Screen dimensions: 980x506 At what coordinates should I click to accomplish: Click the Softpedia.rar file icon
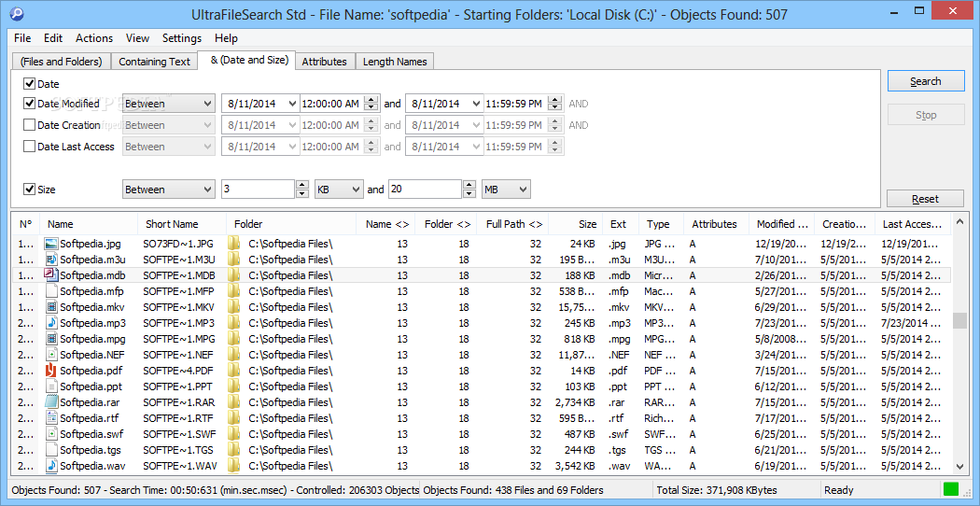tap(51, 402)
